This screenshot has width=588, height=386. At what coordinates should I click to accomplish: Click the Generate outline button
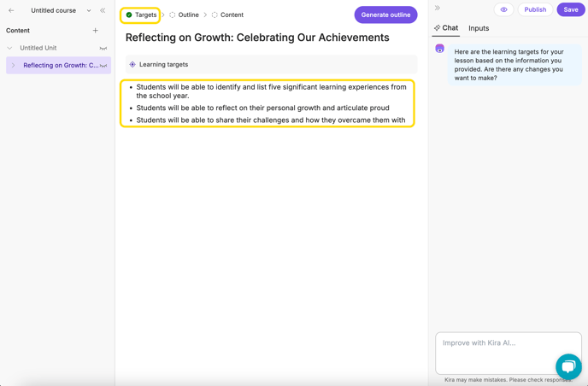385,15
